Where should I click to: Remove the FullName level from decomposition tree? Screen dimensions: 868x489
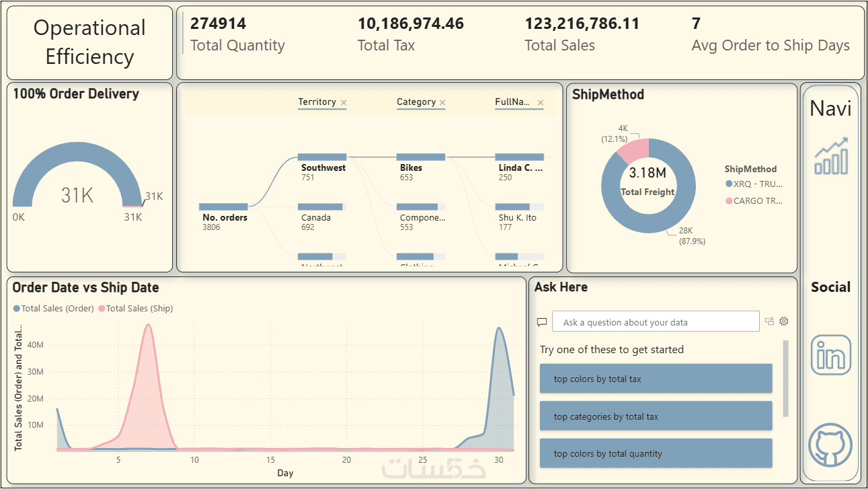tap(541, 103)
